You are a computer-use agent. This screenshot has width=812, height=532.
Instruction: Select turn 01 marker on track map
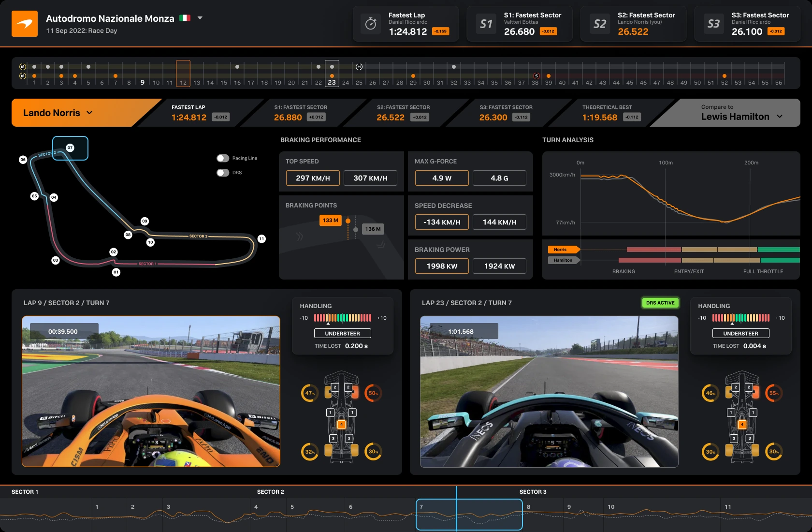coord(116,272)
